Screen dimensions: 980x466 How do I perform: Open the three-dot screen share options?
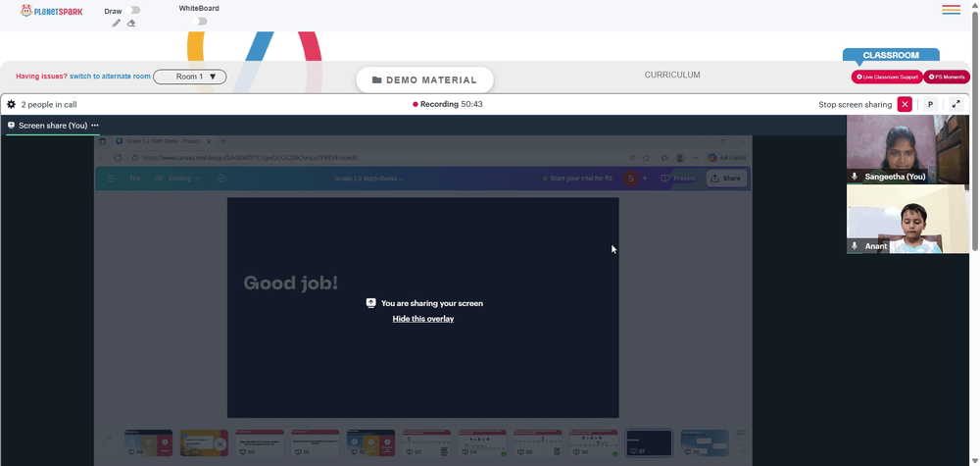tap(95, 126)
